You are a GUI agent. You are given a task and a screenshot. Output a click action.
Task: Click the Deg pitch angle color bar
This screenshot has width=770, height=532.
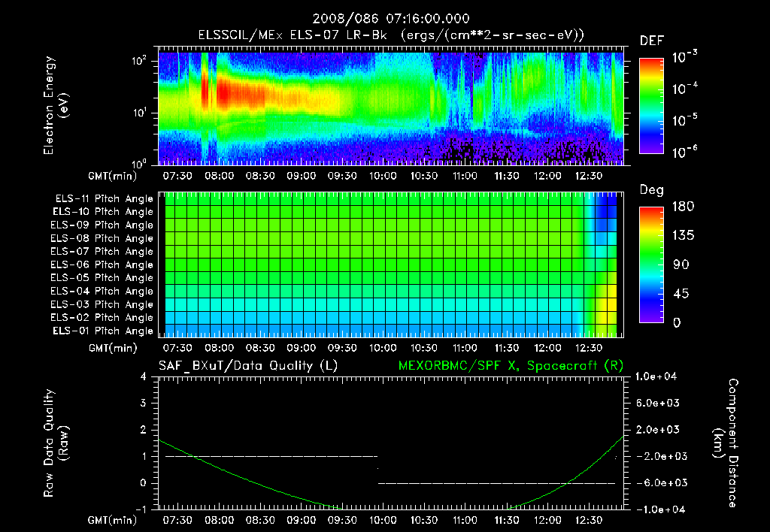651,265
